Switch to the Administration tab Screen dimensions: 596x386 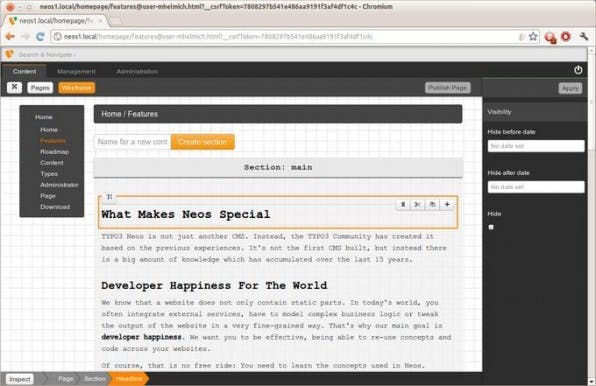(x=137, y=71)
